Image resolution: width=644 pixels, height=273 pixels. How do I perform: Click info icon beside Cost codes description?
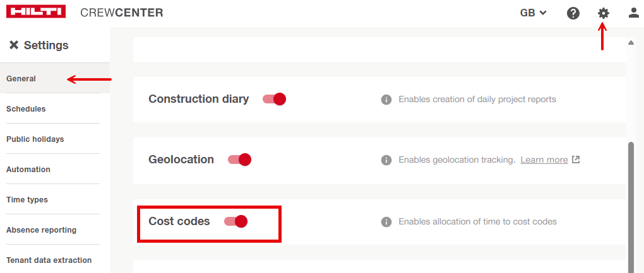[386, 222]
